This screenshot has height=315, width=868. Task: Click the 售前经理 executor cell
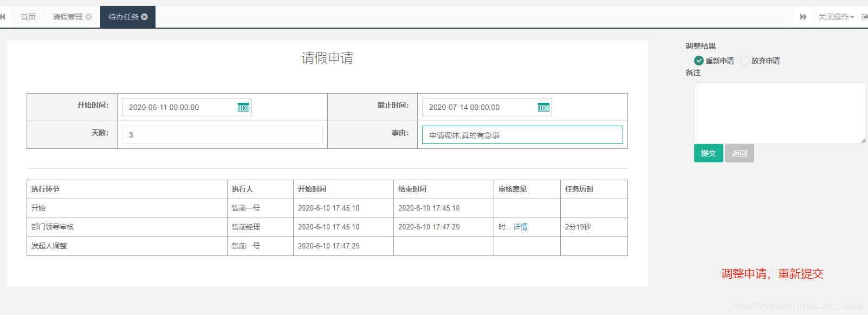point(260,227)
